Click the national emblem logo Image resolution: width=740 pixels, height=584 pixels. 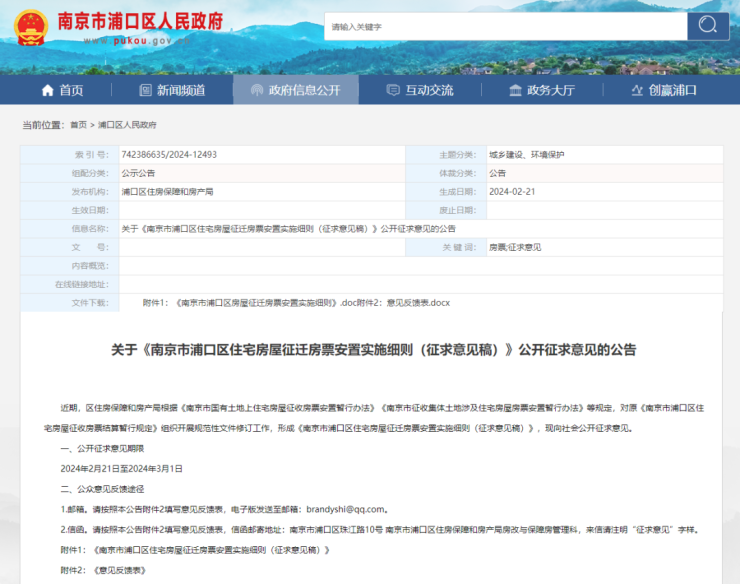pyautogui.click(x=29, y=28)
